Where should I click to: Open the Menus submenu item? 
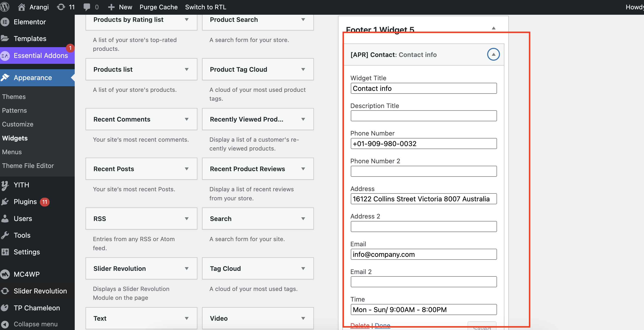tap(12, 152)
